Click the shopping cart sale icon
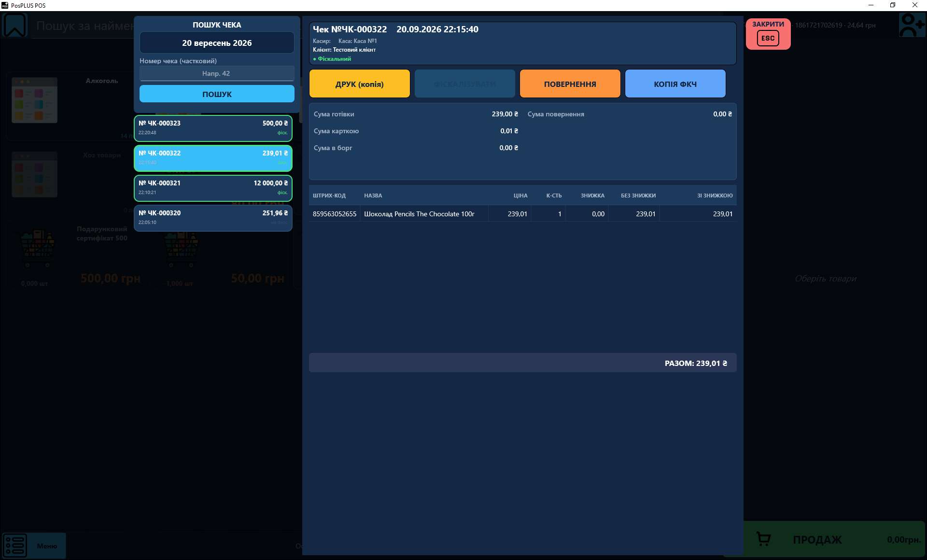The width and height of the screenshot is (927, 560). [x=763, y=539]
